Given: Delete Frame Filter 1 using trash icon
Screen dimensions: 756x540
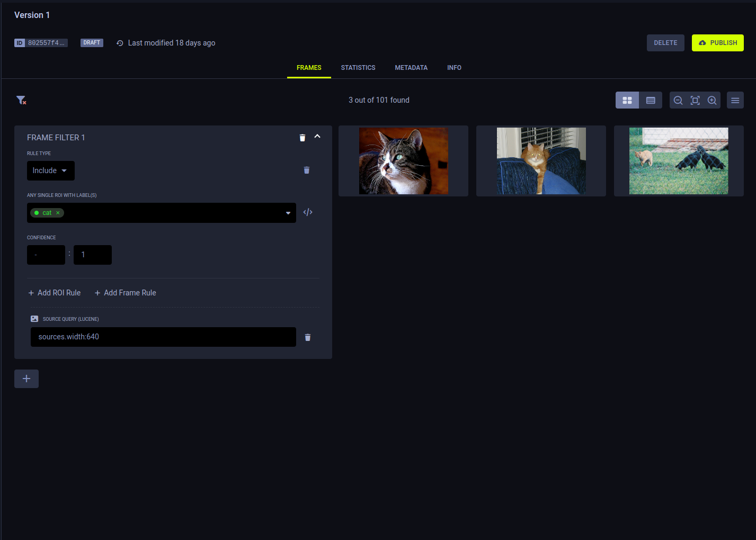Looking at the screenshot, I should (x=302, y=137).
